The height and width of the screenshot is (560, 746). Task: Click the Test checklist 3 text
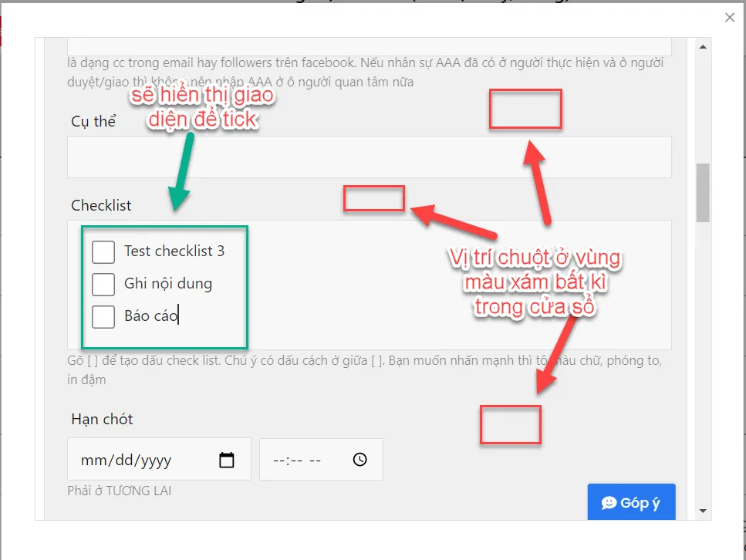click(174, 251)
